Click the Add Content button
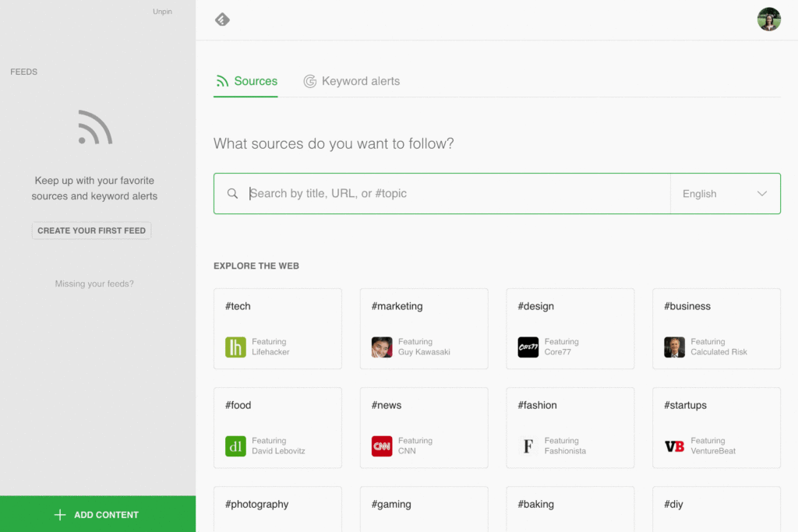Viewport: 798px width, 532px height. [x=97, y=514]
